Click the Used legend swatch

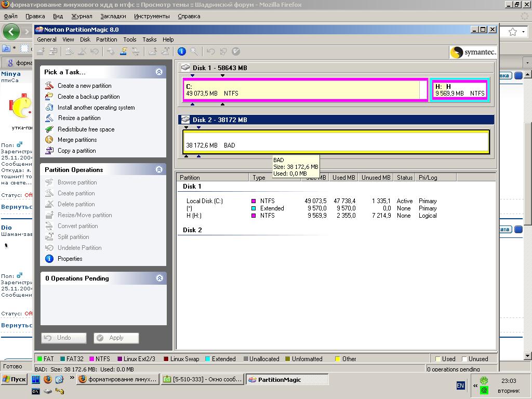pyautogui.click(x=438, y=358)
